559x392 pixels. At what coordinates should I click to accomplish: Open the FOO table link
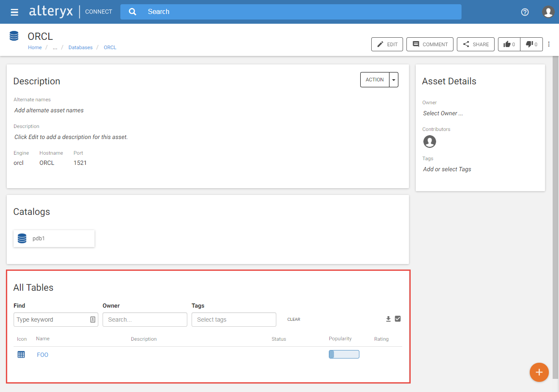pyautogui.click(x=42, y=354)
